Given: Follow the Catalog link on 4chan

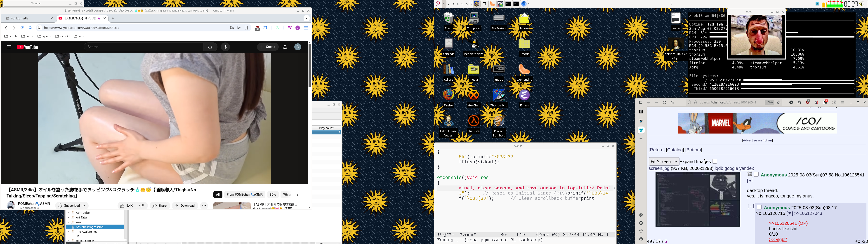Looking at the screenshot, I should pyautogui.click(x=675, y=150).
